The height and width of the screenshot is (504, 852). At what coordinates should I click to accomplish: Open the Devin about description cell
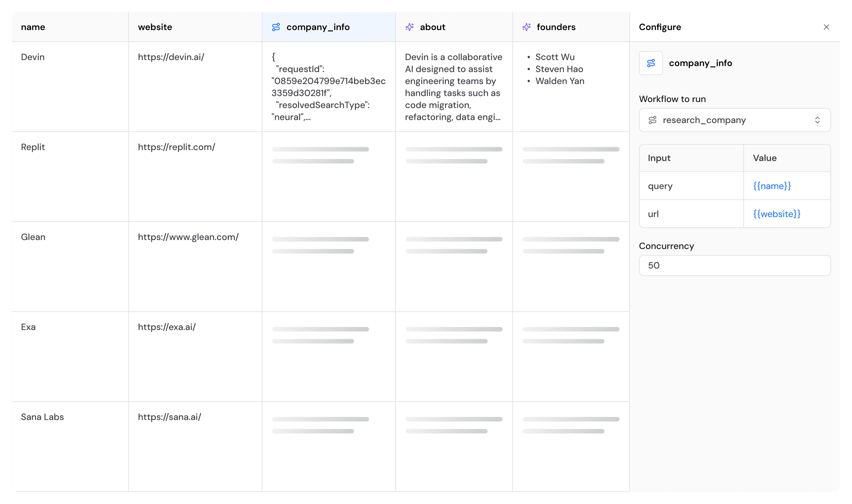click(454, 87)
